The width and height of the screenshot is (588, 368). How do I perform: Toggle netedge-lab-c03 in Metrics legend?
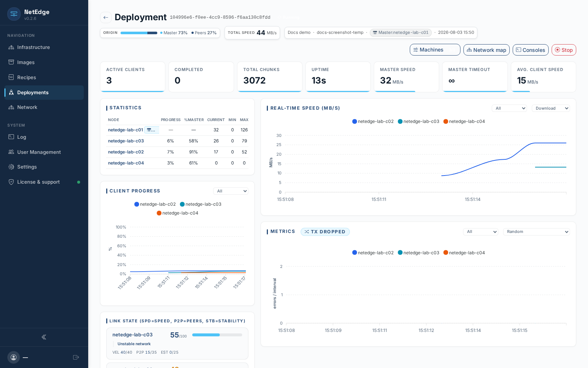pyautogui.click(x=418, y=253)
